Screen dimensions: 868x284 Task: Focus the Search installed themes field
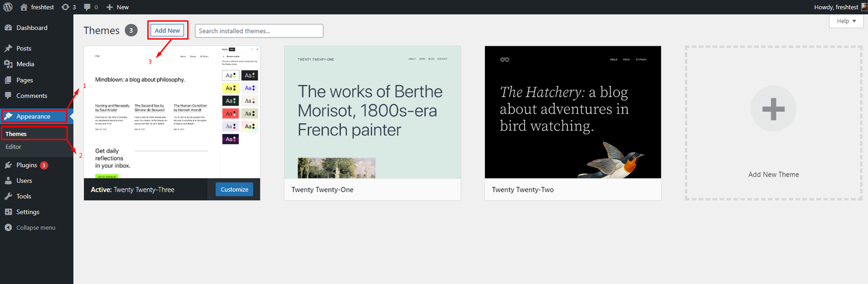pos(259,31)
